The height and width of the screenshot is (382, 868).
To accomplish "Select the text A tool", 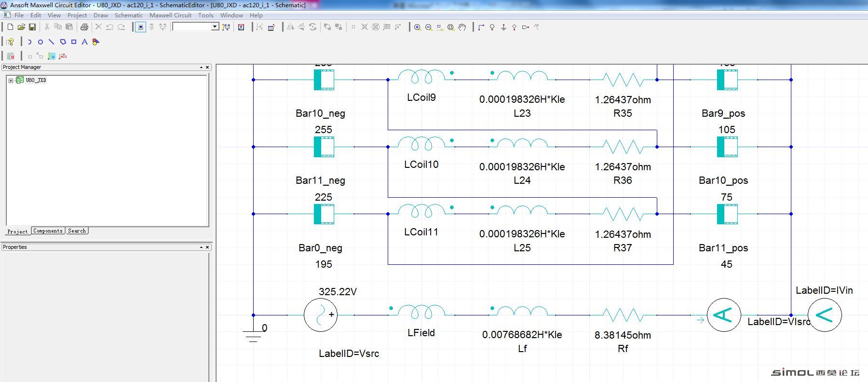I will click(x=84, y=42).
